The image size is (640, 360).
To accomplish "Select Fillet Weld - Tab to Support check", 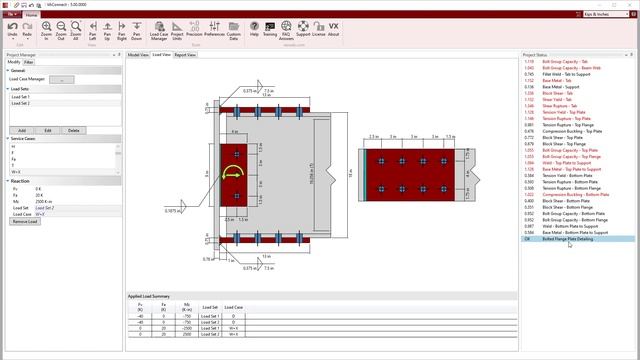I will click(578, 74).
